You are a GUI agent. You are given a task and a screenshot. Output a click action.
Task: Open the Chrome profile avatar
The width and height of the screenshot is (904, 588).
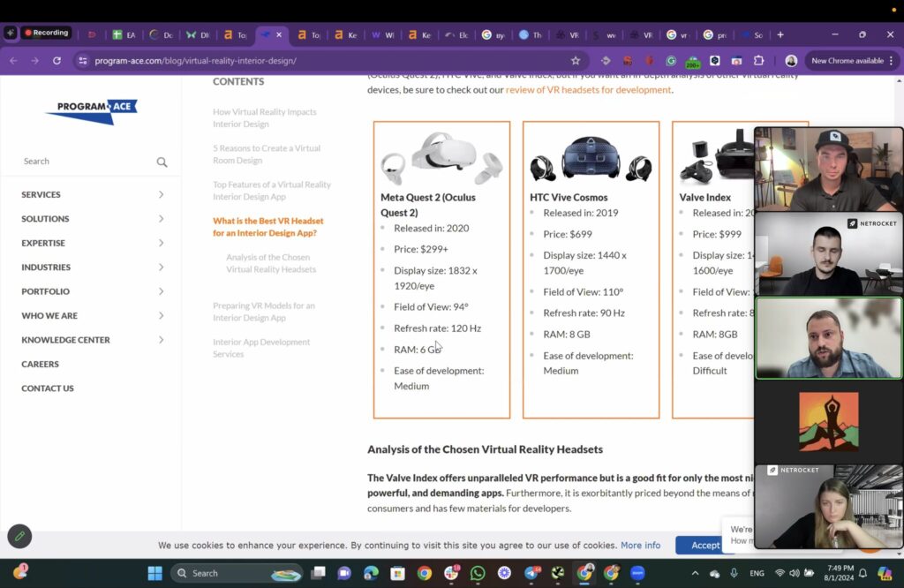pyautogui.click(x=791, y=61)
